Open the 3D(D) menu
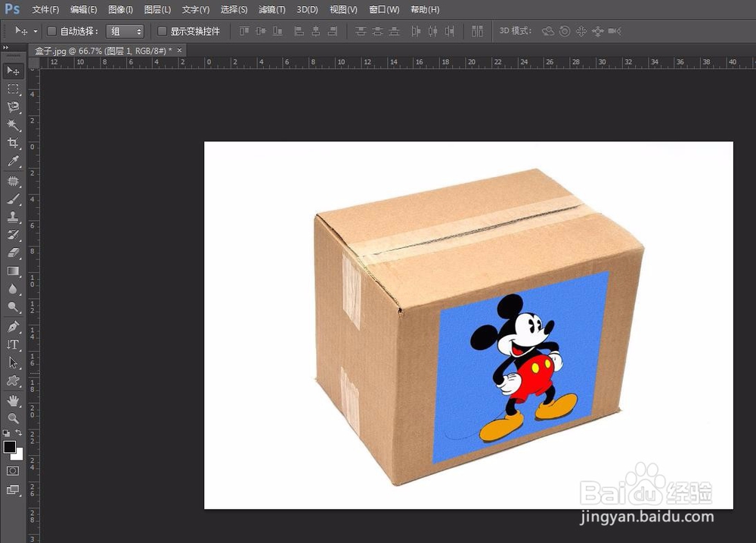 click(307, 10)
